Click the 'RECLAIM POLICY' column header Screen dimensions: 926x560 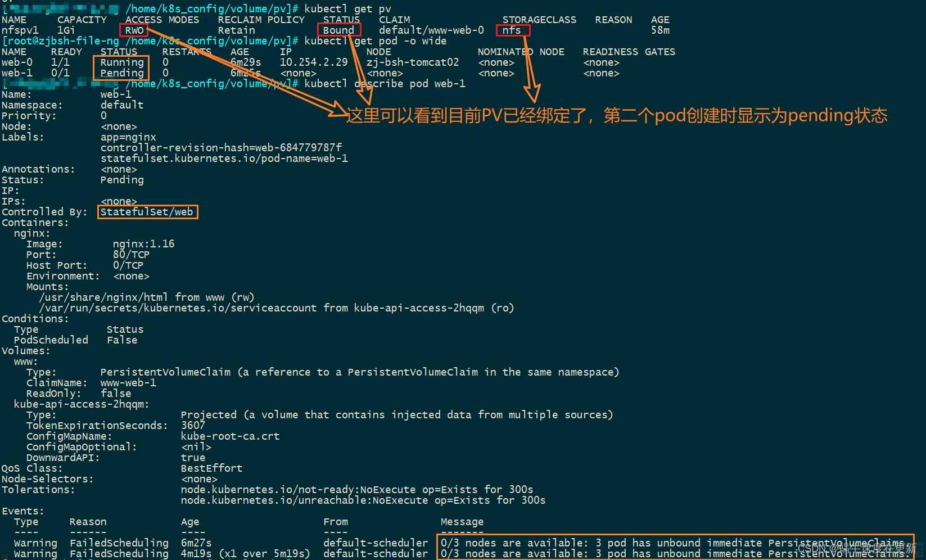[x=261, y=20]
